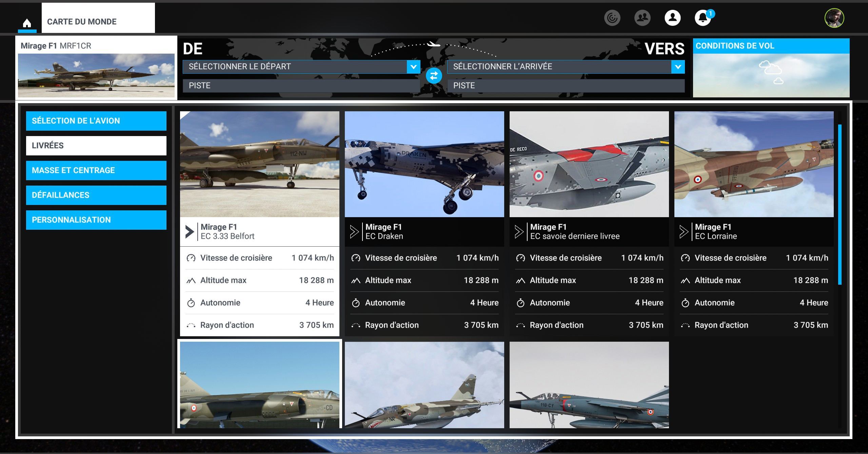This screenshot has height=454, width=868.
Task: Expand the arrival dropdown arrow
Action: (678, 67)
